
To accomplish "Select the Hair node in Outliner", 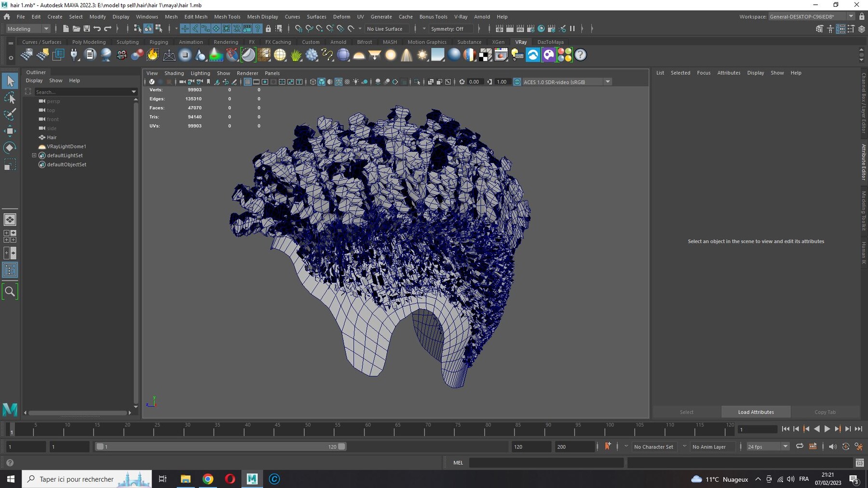I will coord(52,137).
